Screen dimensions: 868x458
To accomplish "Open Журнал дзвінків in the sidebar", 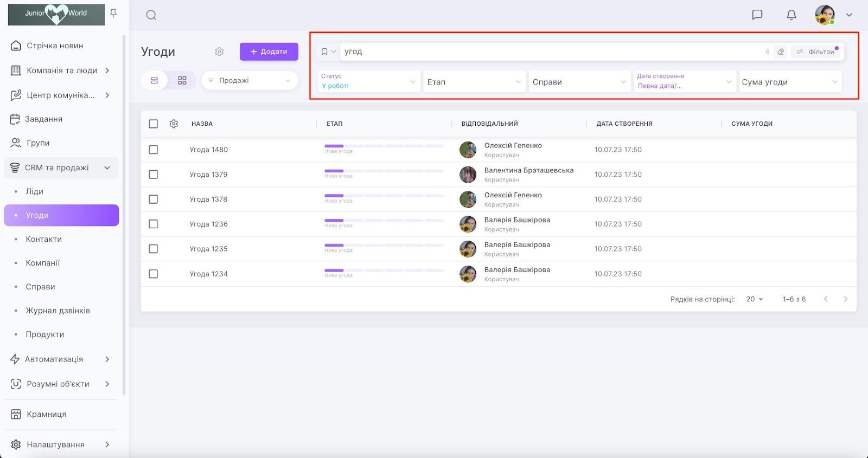I will click(58, 311).
